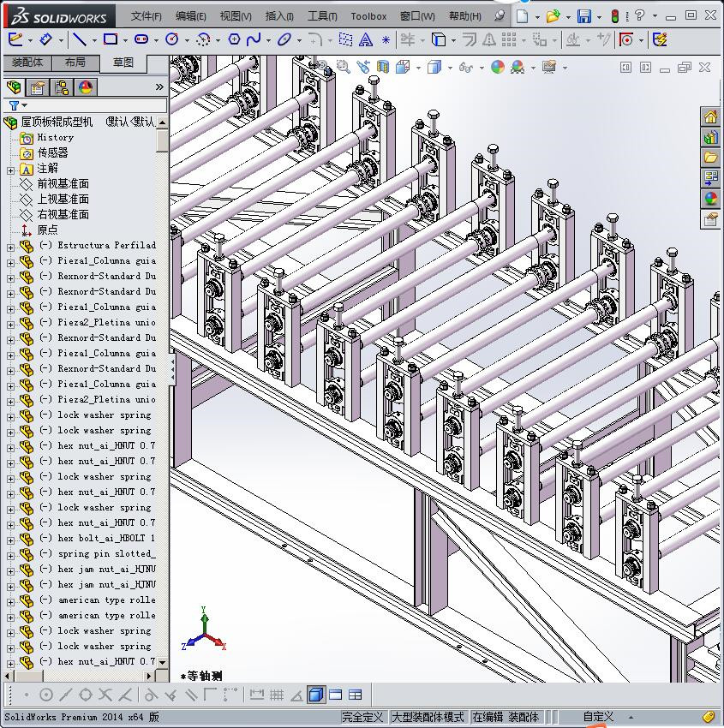This screenshot has width=724, height=728.
Task: Open the dropdown arrow beside the Open icon
Action: pos(568,16)
